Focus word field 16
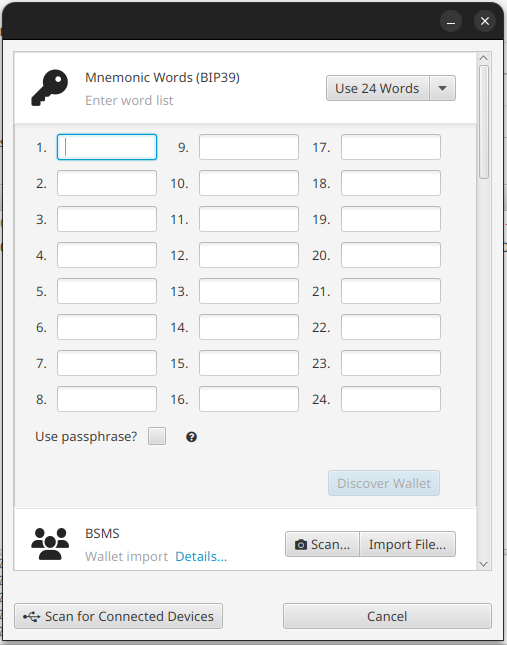Viewport: 507px width, 645px height. (x=249, y=399)
